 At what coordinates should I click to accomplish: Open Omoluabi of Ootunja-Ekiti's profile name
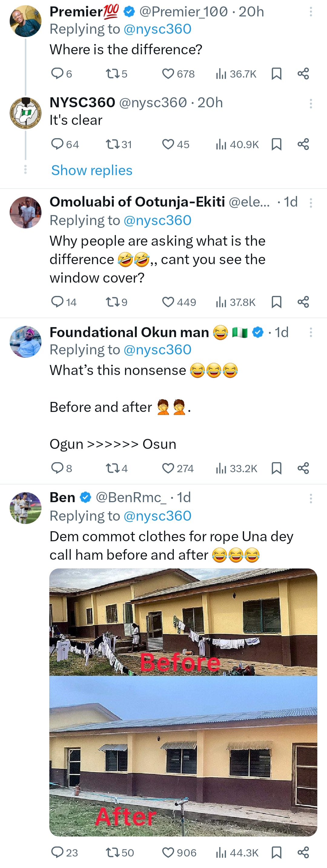pos(137,202)
